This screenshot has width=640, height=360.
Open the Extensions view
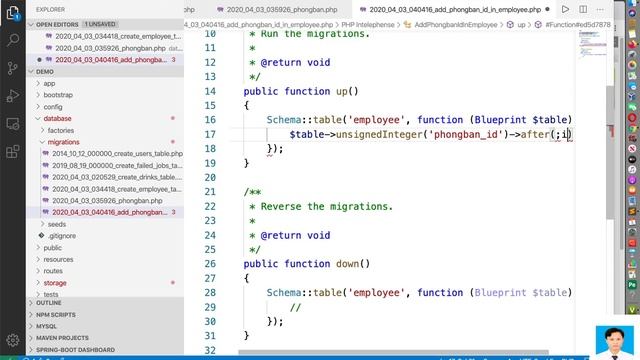13,152
